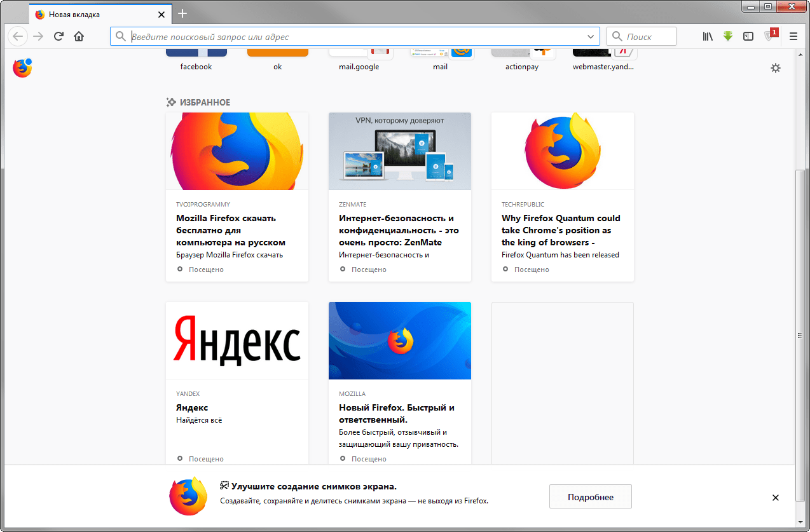
Task: Click the Избранное section sparkle icon
Action: pyautogui.click(x=170, y=102)
